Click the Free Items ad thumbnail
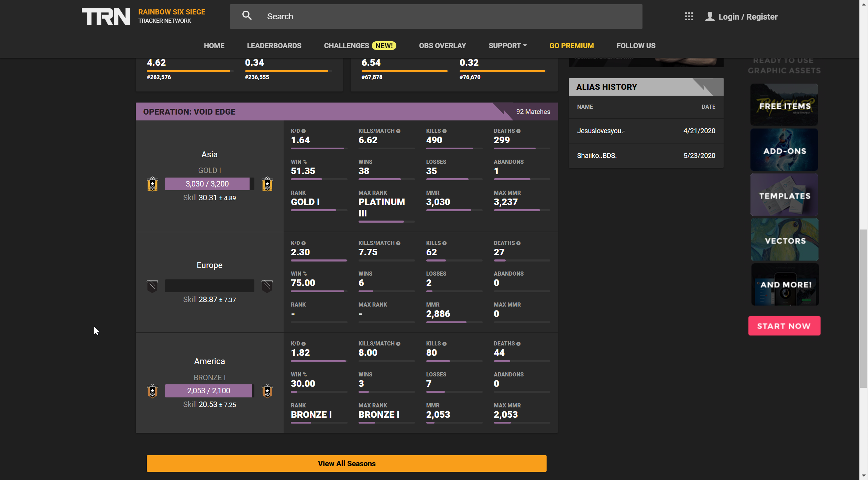This screenshot has width=868, height=480. [784, 105]
